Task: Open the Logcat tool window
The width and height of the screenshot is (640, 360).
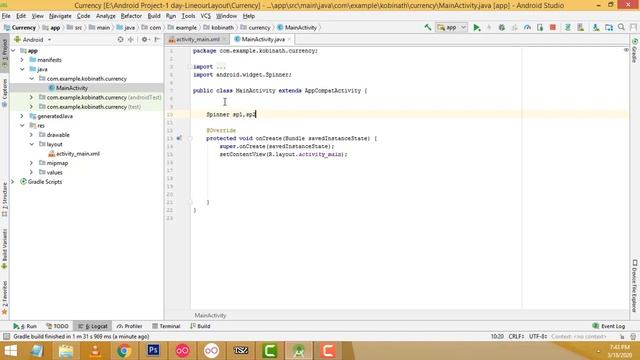Action: coord(93,326)
